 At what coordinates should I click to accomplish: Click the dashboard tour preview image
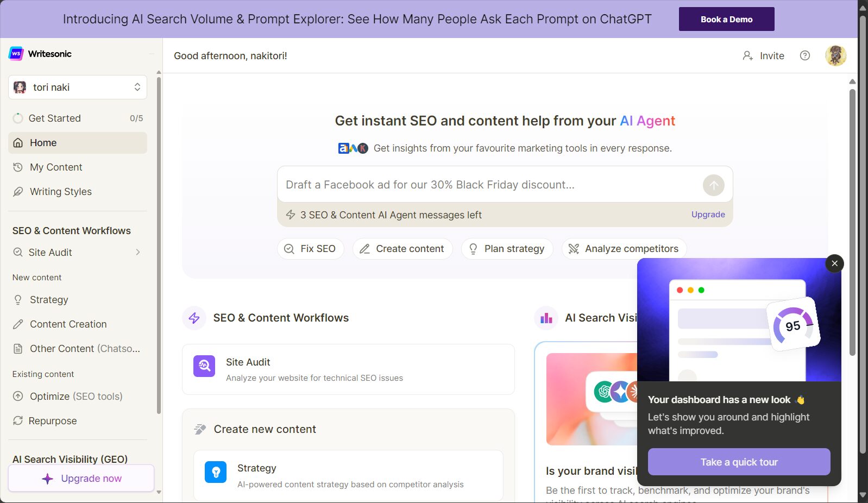tap(739, 320)
